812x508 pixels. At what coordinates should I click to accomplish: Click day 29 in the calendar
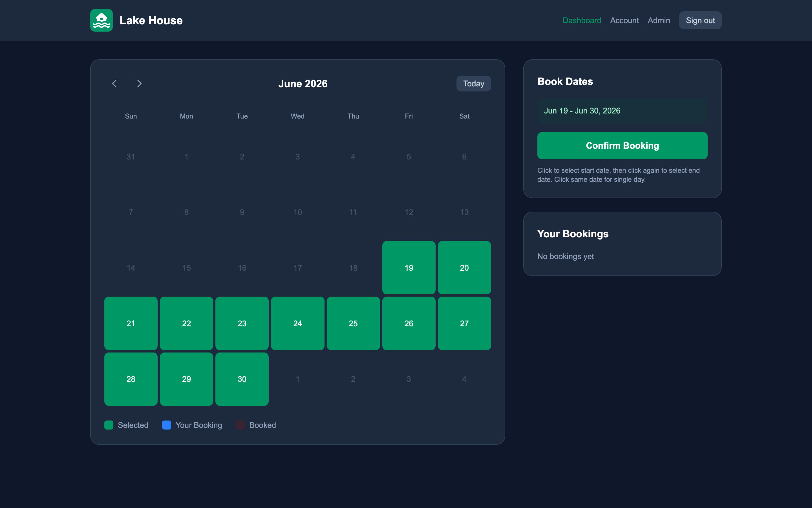[186, 379]
